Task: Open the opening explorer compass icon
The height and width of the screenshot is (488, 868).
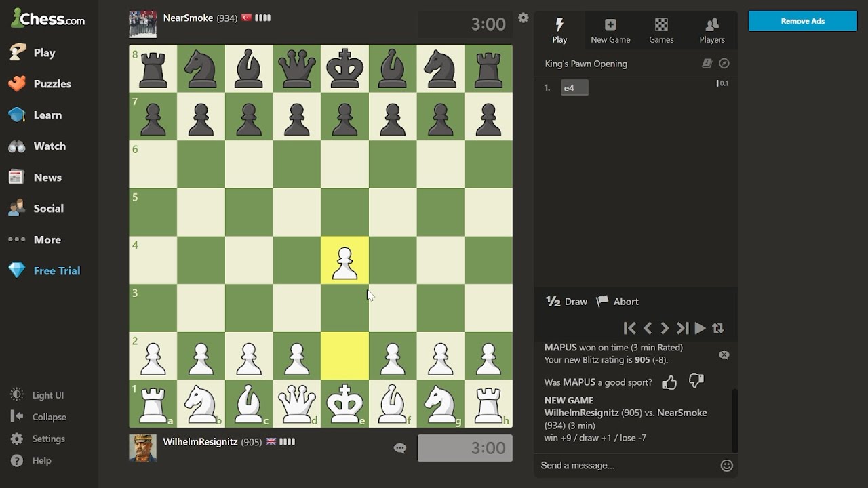Action: (x=724, y=63)
